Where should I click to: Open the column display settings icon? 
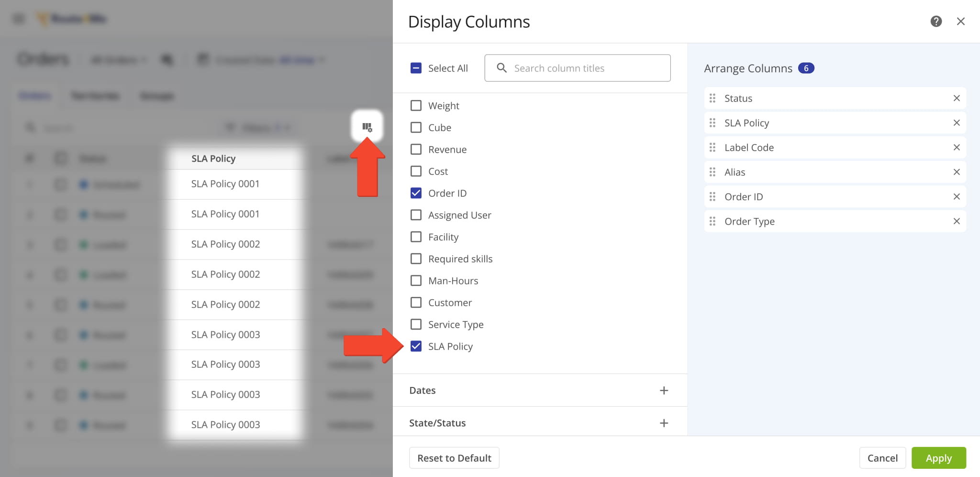pyautogui.click(x=367, y=126)
